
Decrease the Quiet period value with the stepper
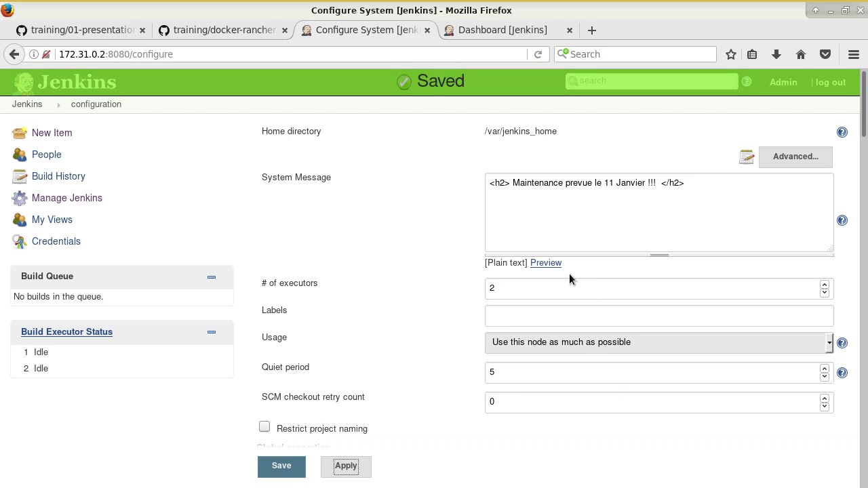coord(825,376)
